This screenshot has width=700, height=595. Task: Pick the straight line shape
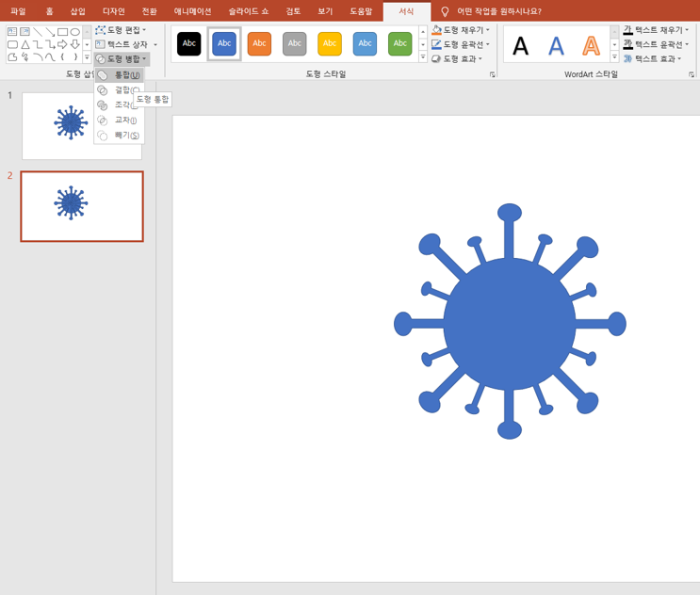tap(38, 32)
